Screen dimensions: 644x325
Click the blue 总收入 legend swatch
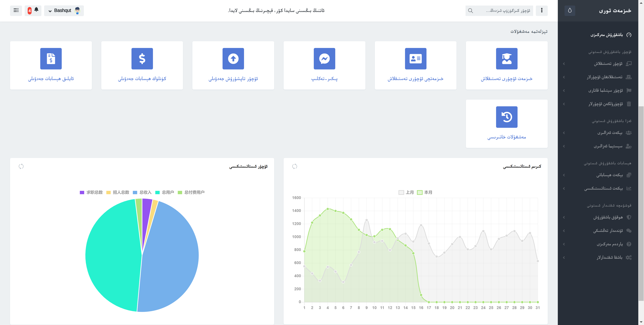click(x=135, y=192)
